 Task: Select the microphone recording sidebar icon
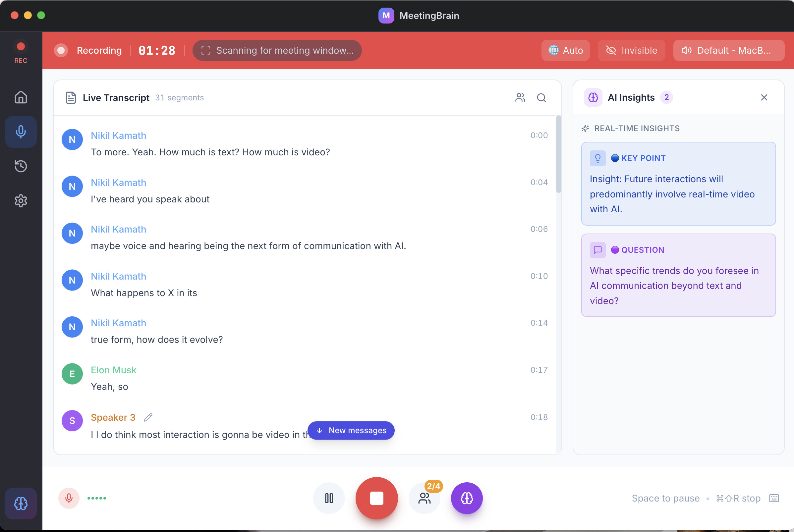click(21, 132)
